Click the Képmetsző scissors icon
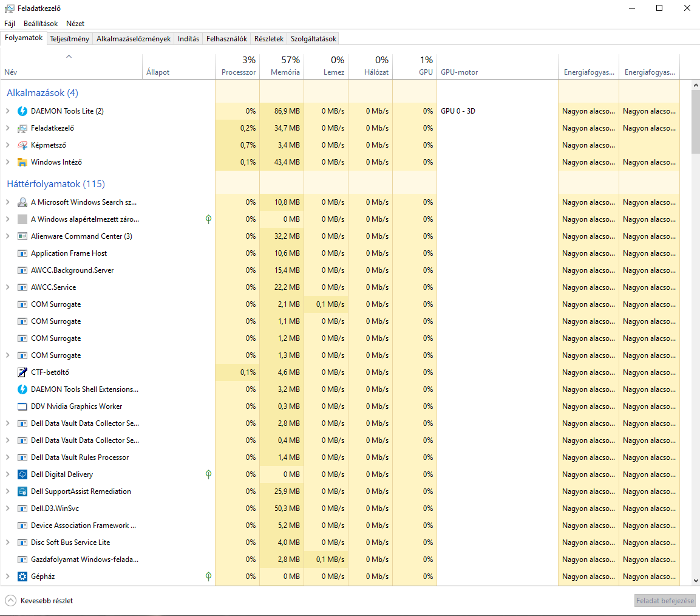Image resolution: width=700 pixels, height=616 pixels. (22, 145)
